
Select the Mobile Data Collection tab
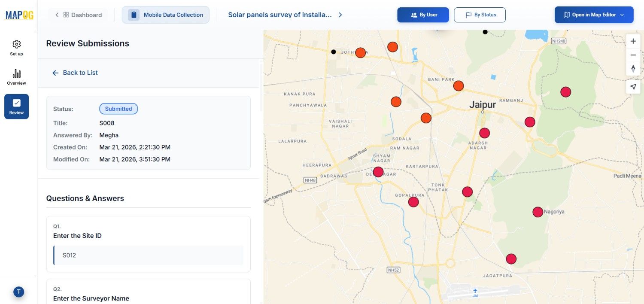[166, 15]
